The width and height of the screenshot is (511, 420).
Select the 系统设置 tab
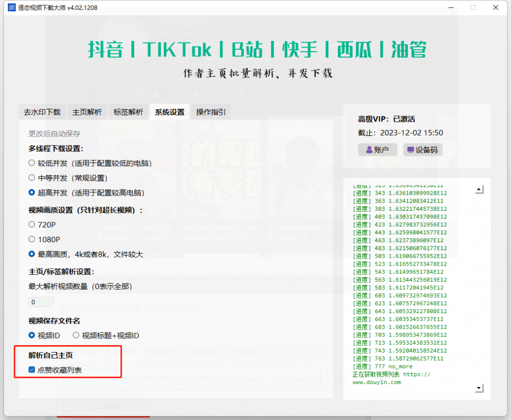[x=170, y=112]
